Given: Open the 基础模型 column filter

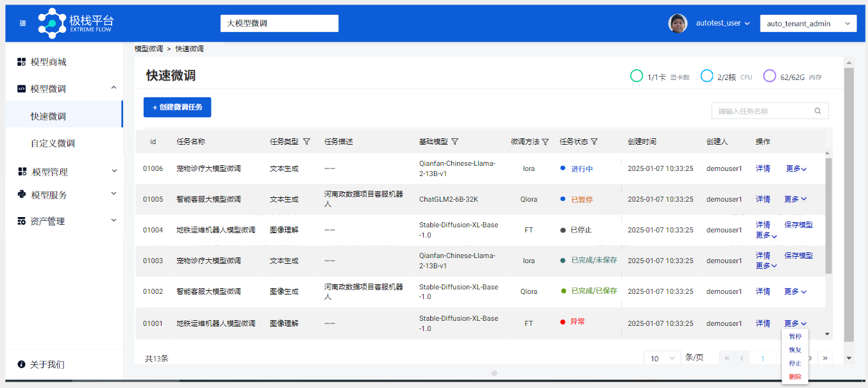Looking at the screenshot, I should pyautogui.click(x=456, y=141).
